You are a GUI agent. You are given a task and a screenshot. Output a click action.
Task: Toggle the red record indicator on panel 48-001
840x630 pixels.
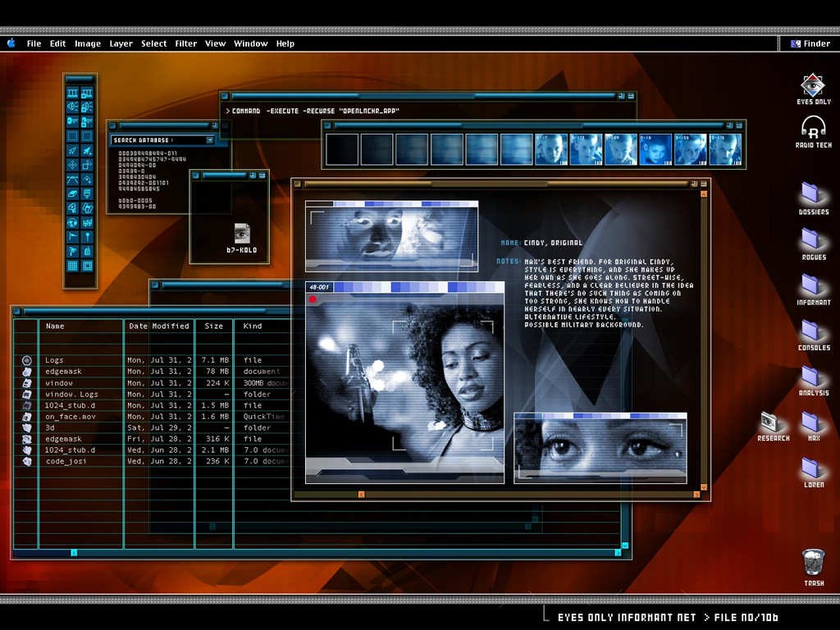[313, 299]
